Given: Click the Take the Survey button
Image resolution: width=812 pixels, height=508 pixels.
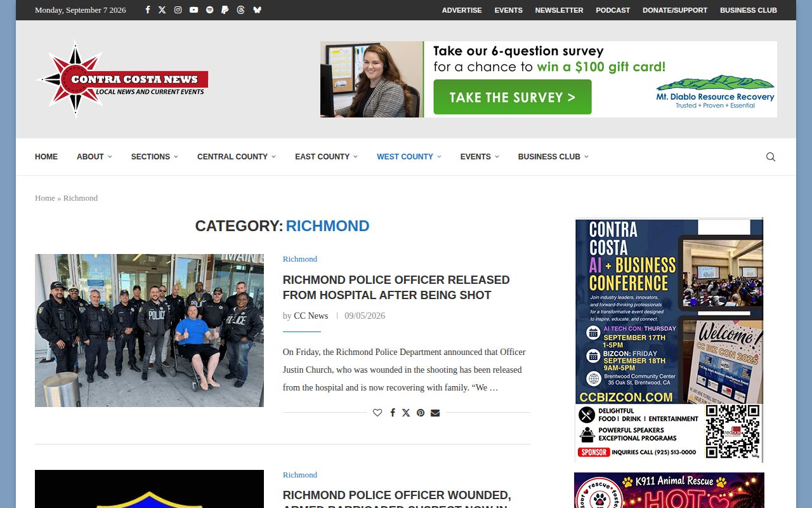Looking at the screenshot, I should [x=513, y=97].
